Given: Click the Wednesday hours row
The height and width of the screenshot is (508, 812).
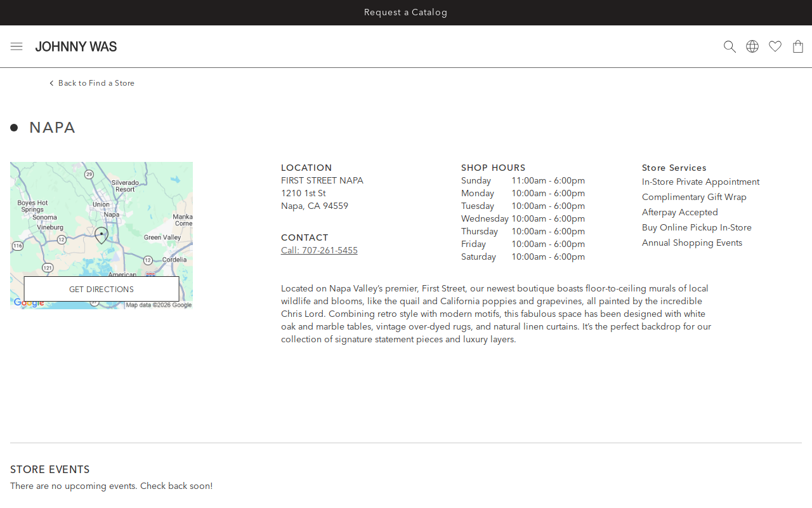Looking at the screenshot, I should coord(523,219).
